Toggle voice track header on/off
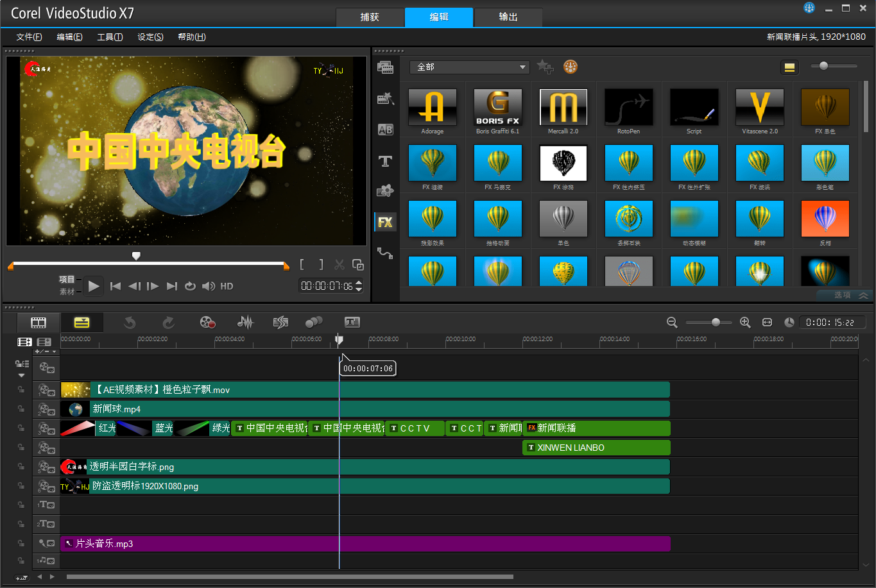876x588 pixels. click(x=46, y=543)
